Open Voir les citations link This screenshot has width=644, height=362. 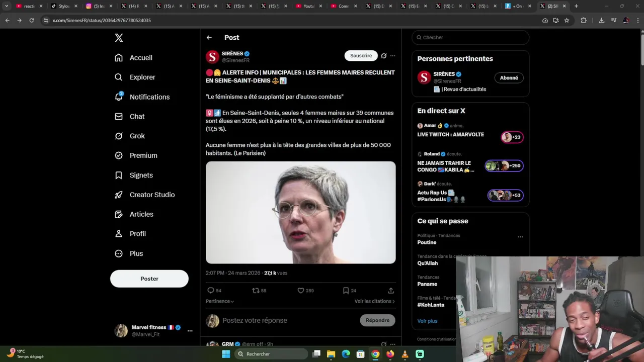tap(374, 301)
